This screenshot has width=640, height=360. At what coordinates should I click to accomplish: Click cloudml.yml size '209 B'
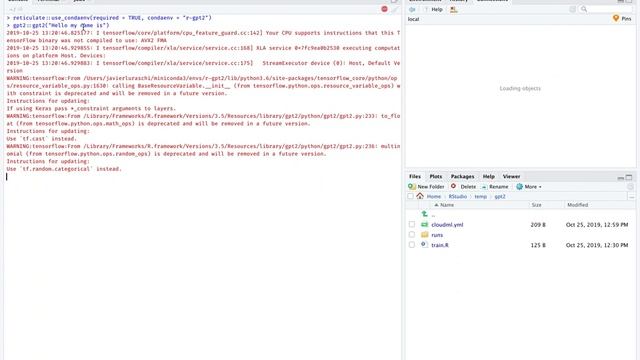(538, 225)
